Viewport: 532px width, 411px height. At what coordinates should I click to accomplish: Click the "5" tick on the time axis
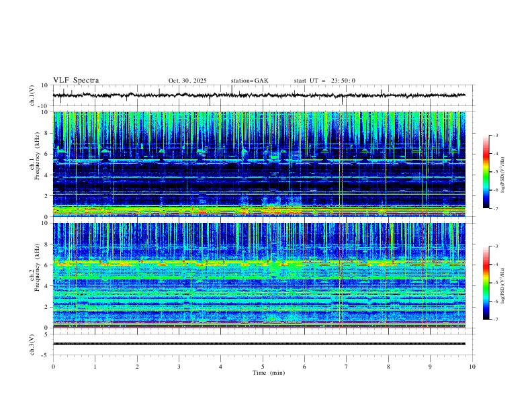pyautogui.click(x=263, y=367)
